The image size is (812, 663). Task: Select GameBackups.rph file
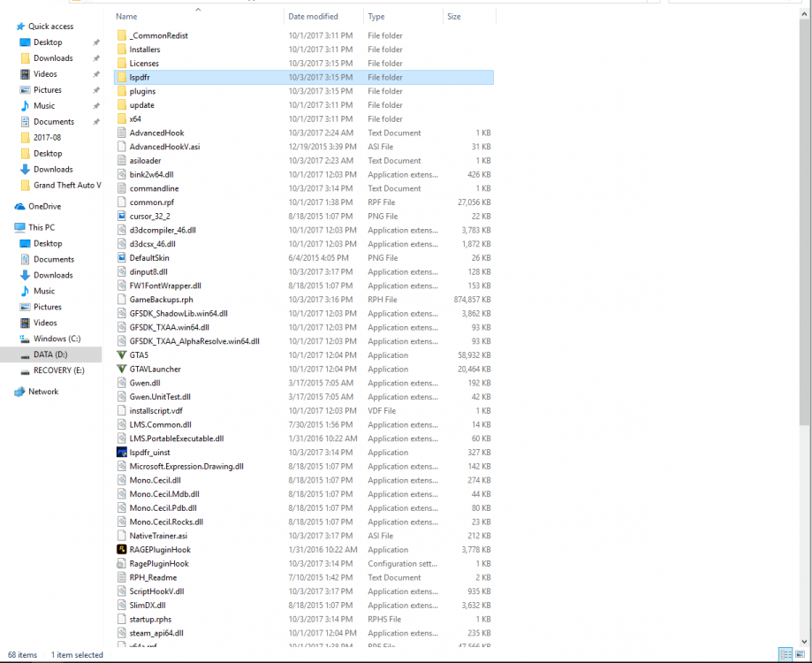point(161,300)
